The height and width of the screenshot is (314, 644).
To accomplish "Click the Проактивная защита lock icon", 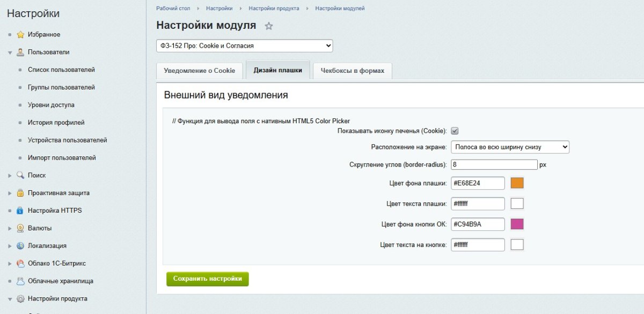I will 20,193.
